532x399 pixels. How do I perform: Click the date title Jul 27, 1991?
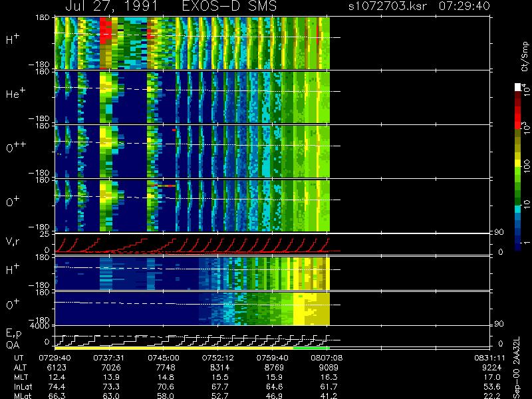(x=112, y=6)
